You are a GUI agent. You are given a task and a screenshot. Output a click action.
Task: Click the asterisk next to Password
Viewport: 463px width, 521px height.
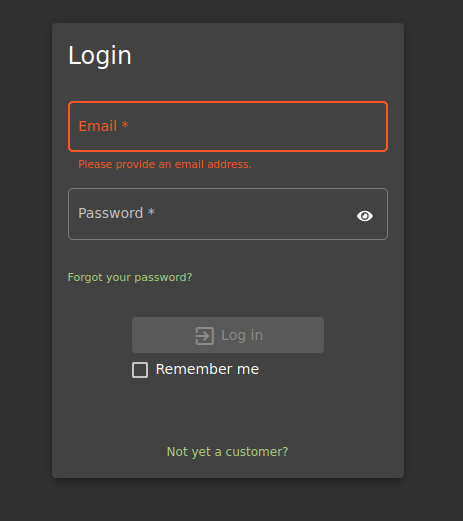[x=151, y=212]
